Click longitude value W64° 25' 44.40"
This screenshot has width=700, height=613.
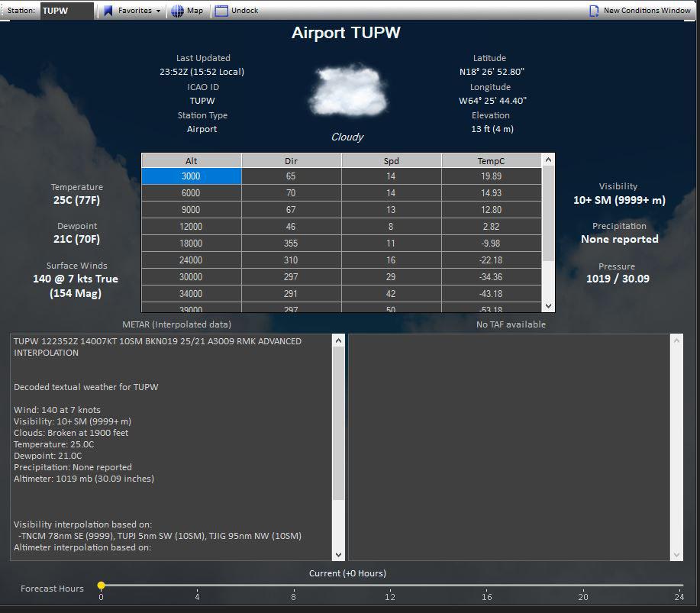(493, 101)
